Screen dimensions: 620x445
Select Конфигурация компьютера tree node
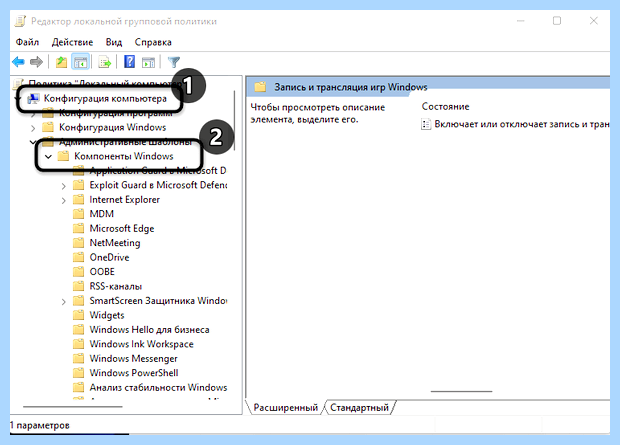coord(105,98)
